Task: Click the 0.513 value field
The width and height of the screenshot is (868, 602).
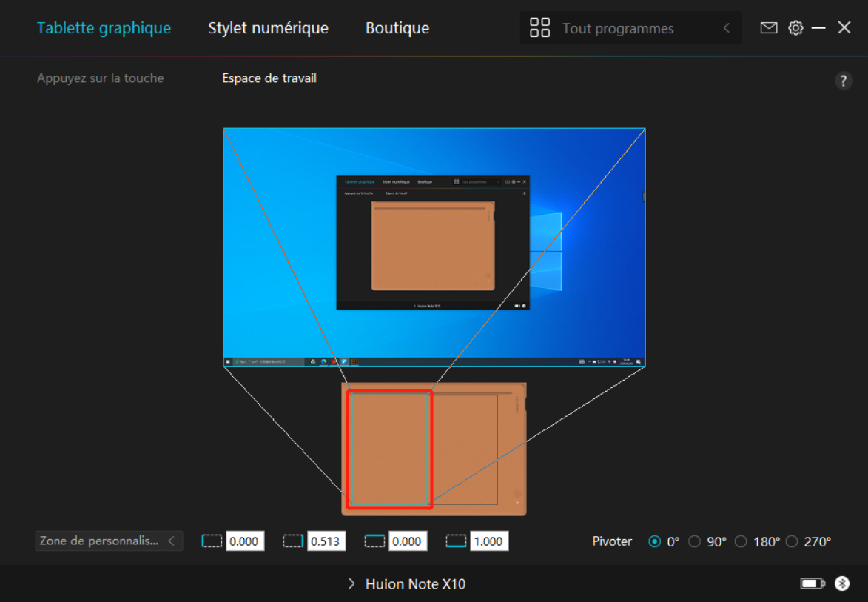Action: pos(326,541)
